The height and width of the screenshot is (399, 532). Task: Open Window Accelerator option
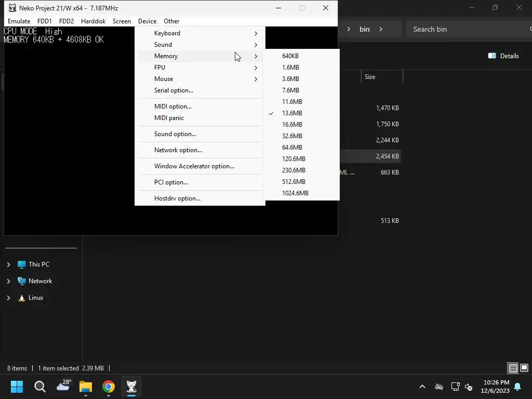[200, 166]
